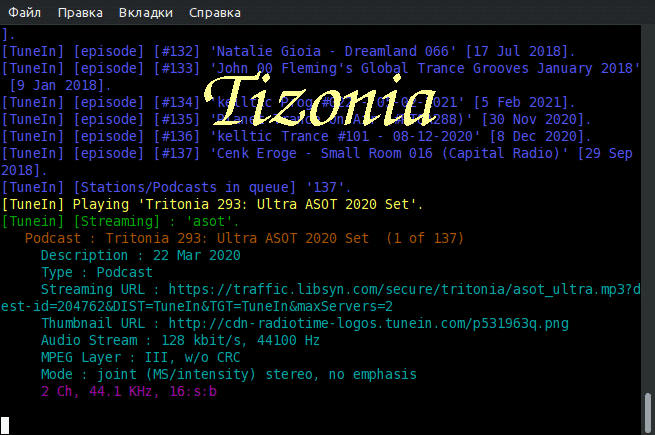Image resolution: width=655 pixels, height=435 pixels.
Task: Click the Podcast title line '(1 of 137)'
Action: pos(244,238)
